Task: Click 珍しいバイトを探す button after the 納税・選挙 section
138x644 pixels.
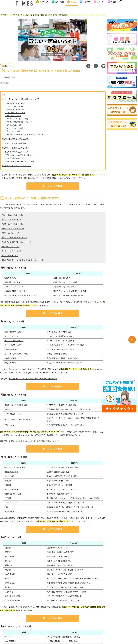Action: point(53,313)
